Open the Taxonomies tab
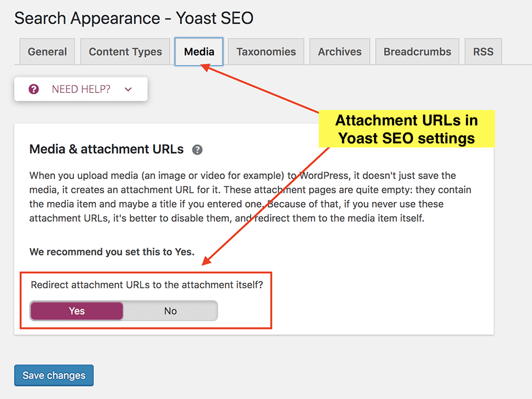 (266, 51)
